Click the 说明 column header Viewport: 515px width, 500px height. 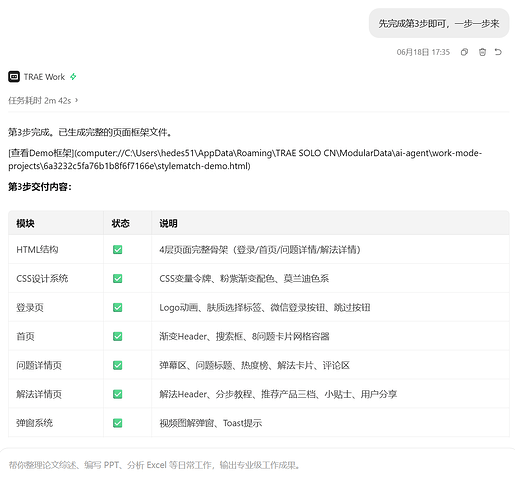coord(168,223)
